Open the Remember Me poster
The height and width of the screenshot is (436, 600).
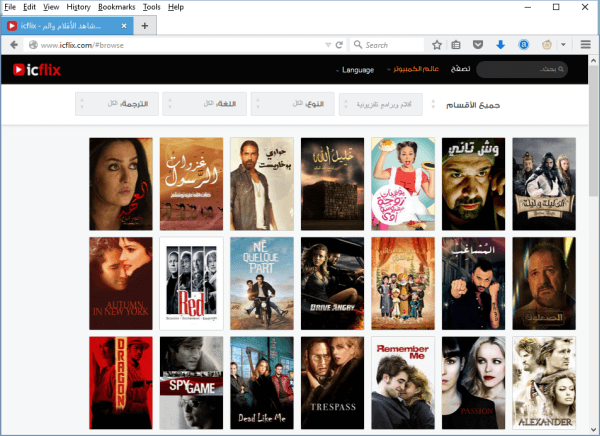coord(403,383)
